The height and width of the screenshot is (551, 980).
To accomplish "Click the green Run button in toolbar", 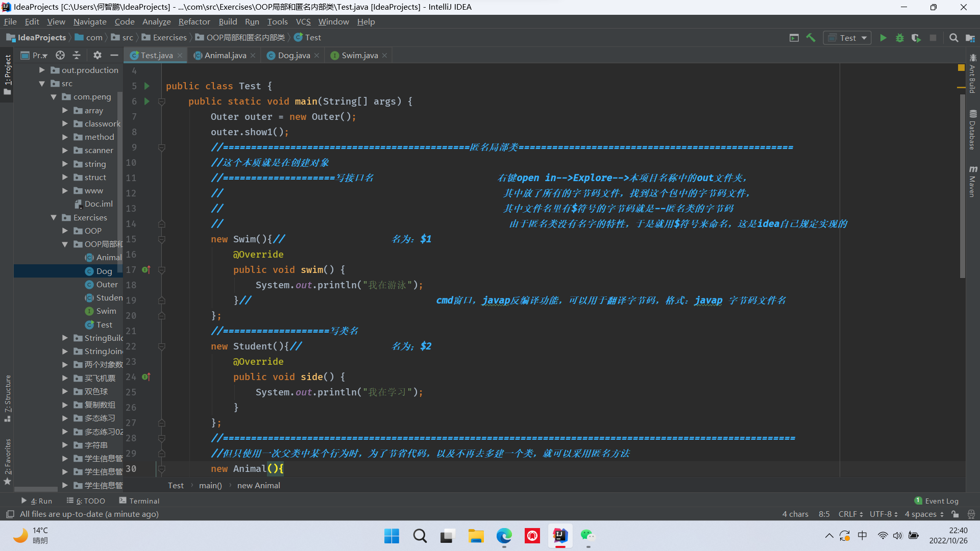I will [883, 38].
